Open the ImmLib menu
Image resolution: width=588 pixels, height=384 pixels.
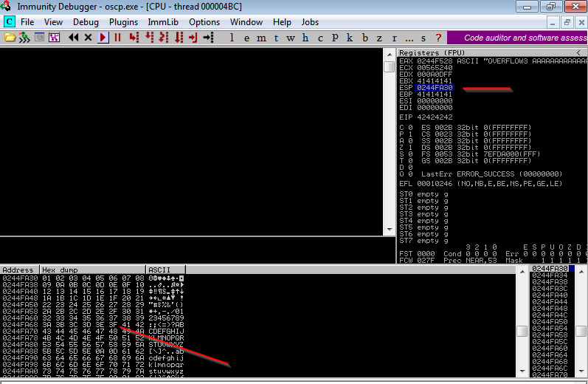pyautogui.click(x=163, y=22)
